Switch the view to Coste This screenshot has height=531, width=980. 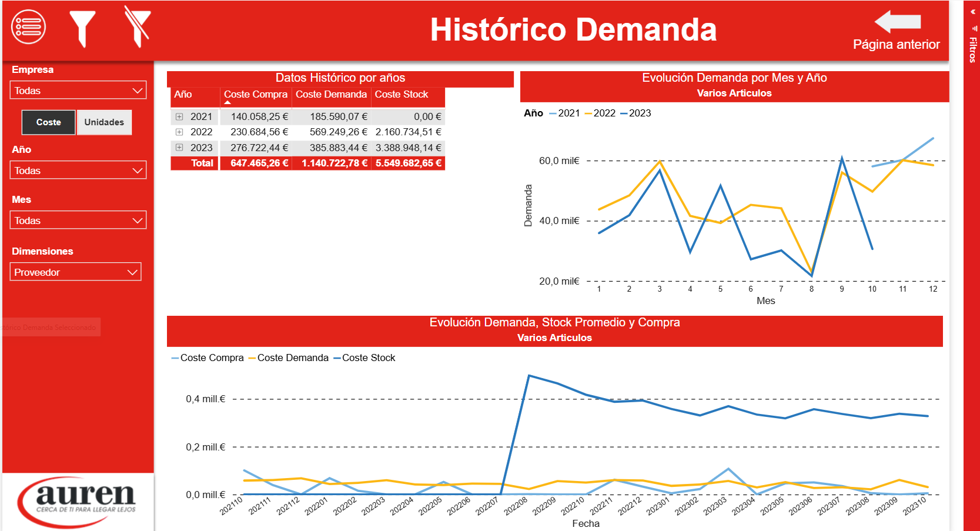pyautogui.click(x=49, y=122)
